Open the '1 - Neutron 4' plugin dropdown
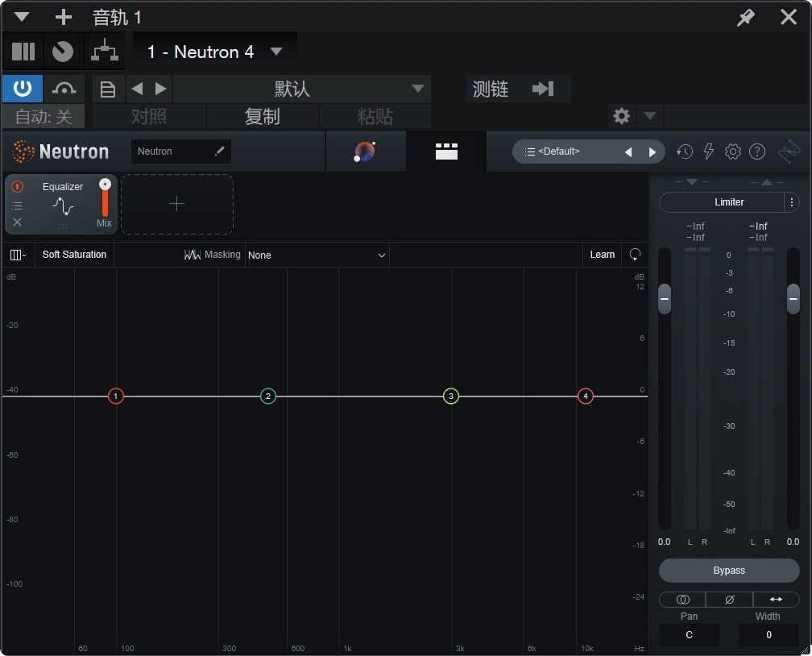The image size is (812, 656). pos(215,50)
